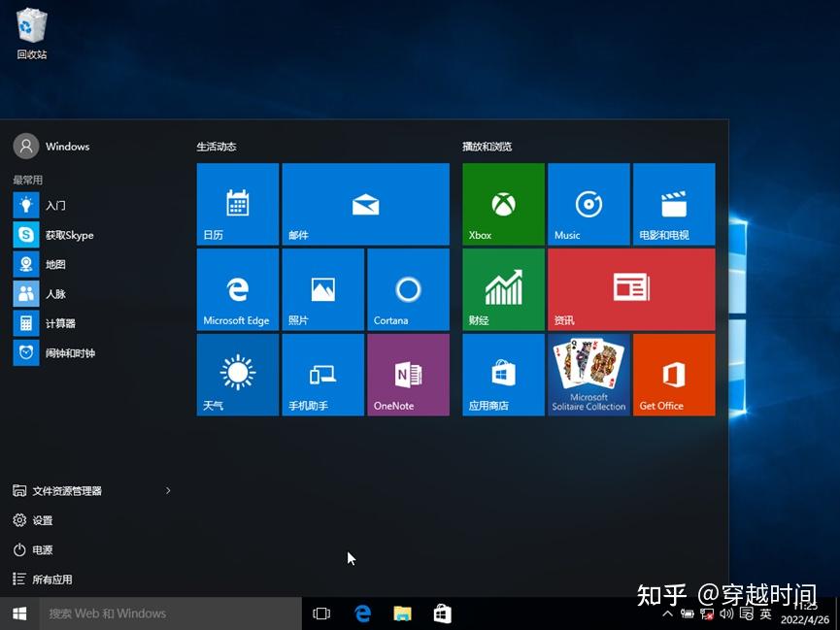
Task: Launch the Xbox tile
Action: (x=503, y=204)
